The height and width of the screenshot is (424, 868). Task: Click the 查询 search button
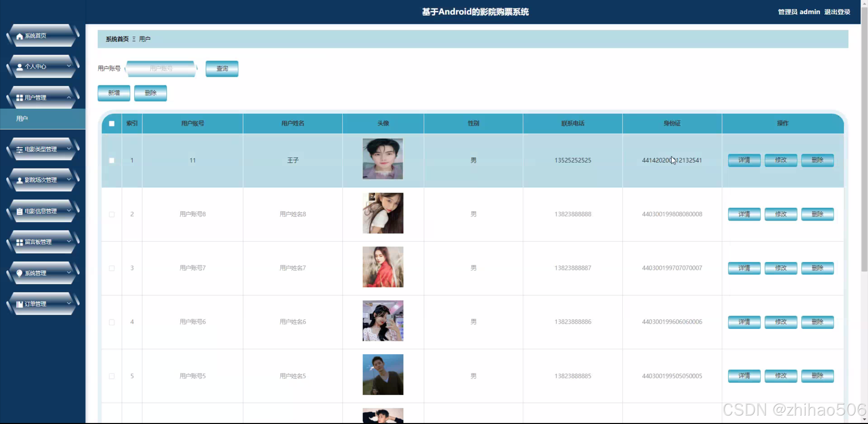tap(222, 69)
